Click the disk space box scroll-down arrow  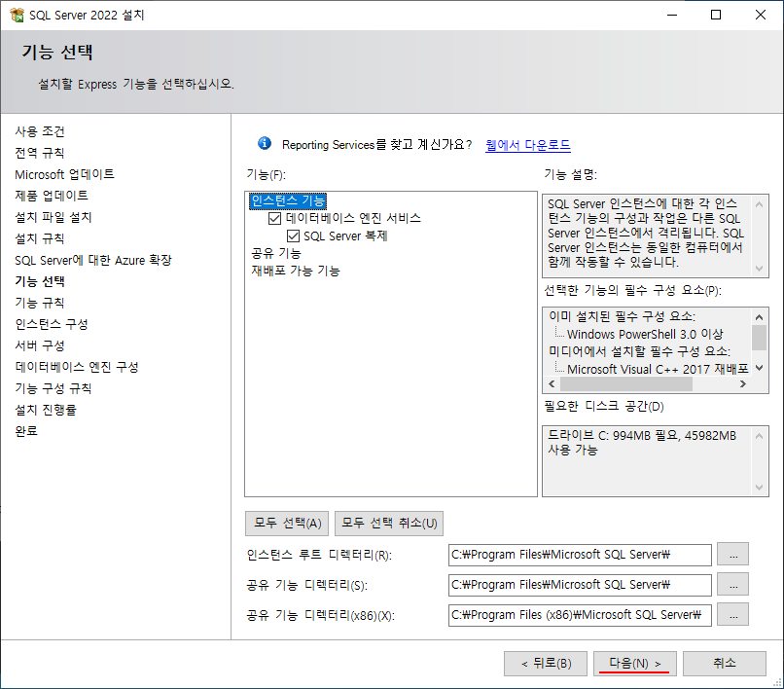[x=759, y=488]
